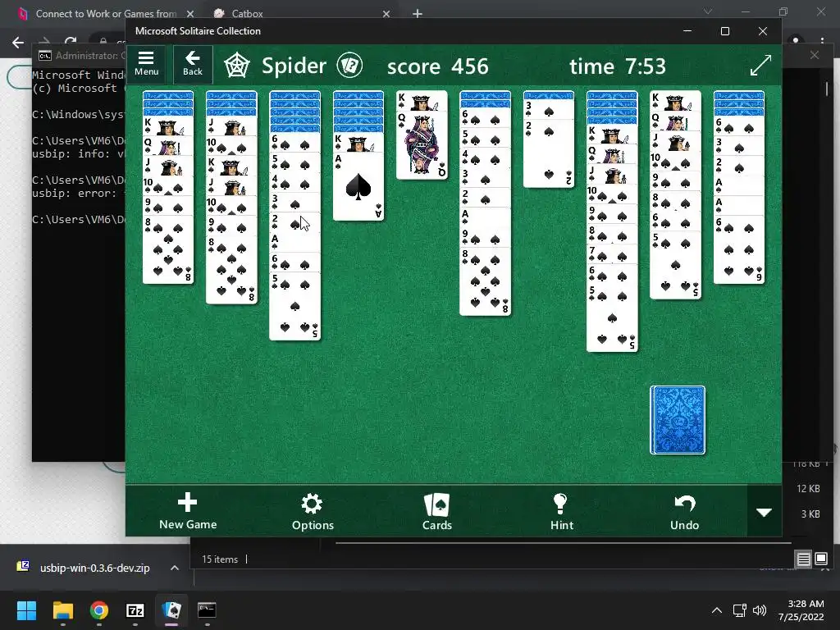The image size is (840, 630).
Task: Click the Spider web game icon
Action: click(x=236, y=66)
